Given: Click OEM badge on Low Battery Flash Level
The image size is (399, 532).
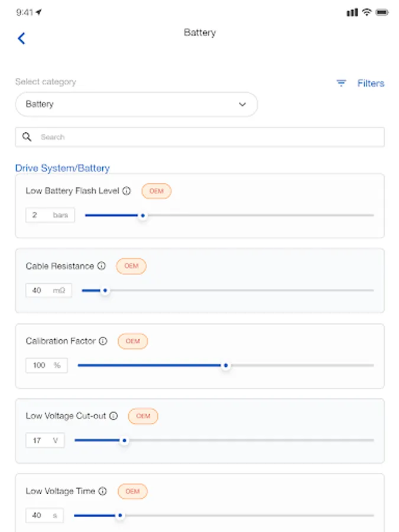Looking at the screenshot, I should click(156, 191).
